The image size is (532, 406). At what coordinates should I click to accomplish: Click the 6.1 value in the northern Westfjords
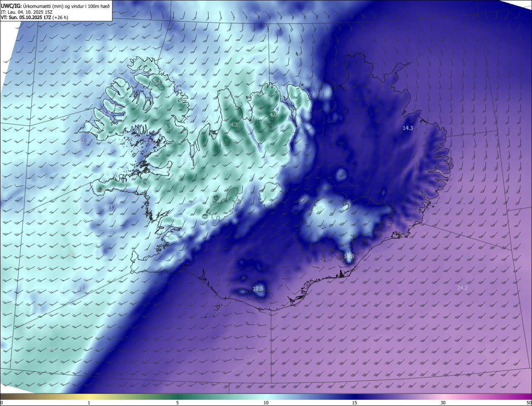pos(157,83)
